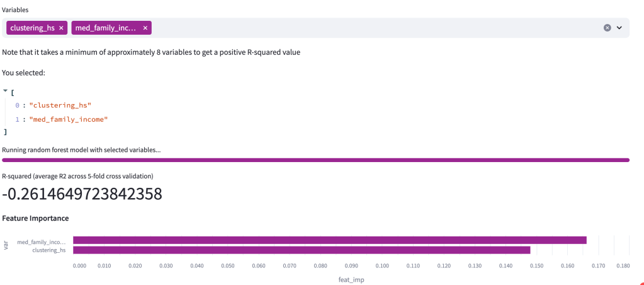This screenshot has height=285, width=644.
Task: Click index 0 in the JSON list
Action: [18, 105]
